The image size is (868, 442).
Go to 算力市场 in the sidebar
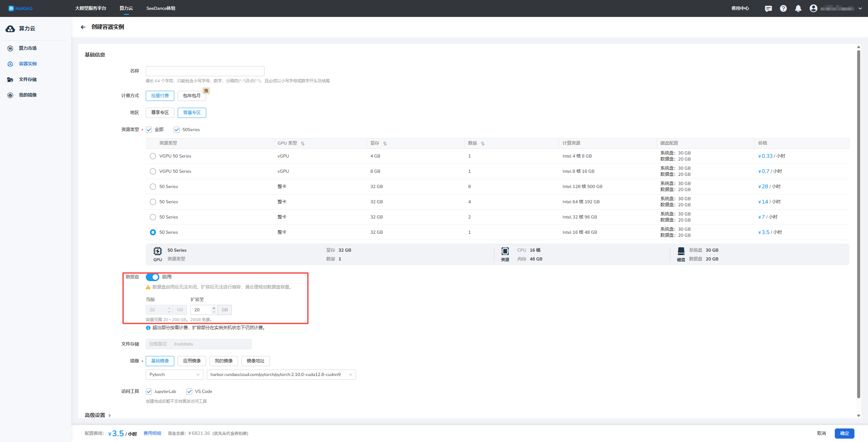(28, 48)
